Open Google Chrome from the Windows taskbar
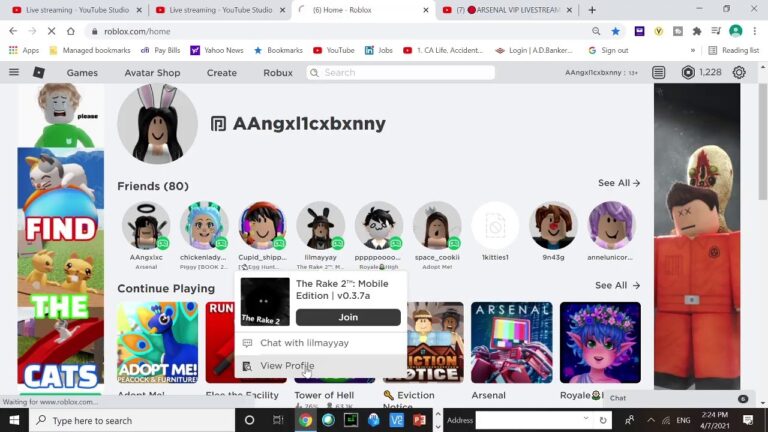The width and height of the screenshot is (768, 432). tap(305, 420)
